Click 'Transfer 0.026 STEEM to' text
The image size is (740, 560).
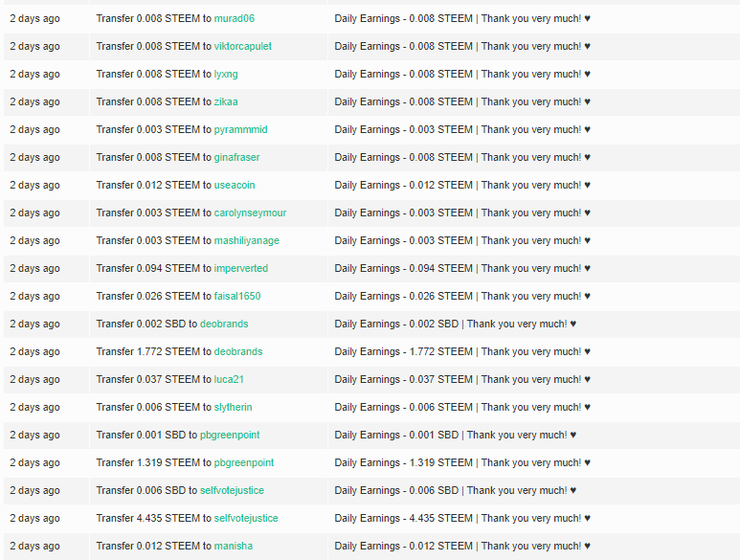[x=154, y=297]
